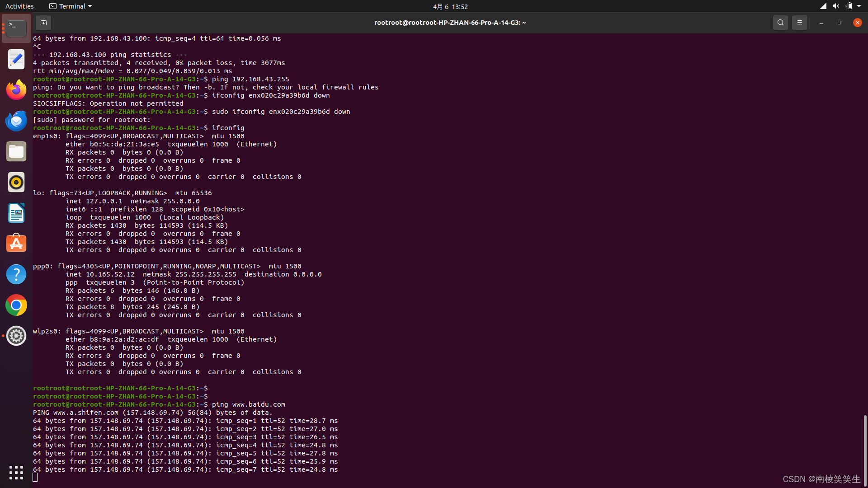Open LibreOffice Writer from the dock
Image resolution: width=868 pixels, height=488 pixels.
[x=16, y=213]
